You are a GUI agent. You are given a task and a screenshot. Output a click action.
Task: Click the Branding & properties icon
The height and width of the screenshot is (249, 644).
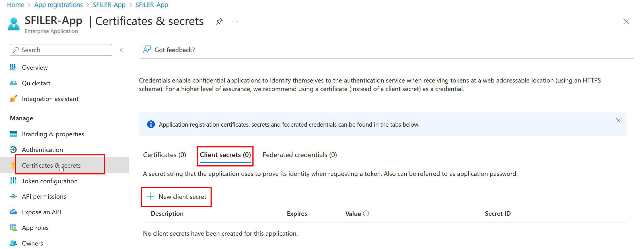tap(13, 134)
